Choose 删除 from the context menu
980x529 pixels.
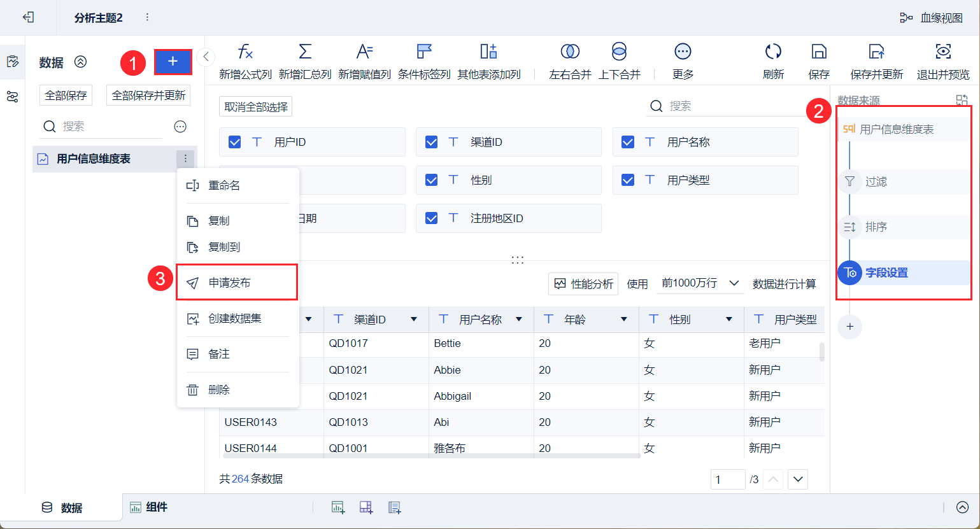point(238,390)
